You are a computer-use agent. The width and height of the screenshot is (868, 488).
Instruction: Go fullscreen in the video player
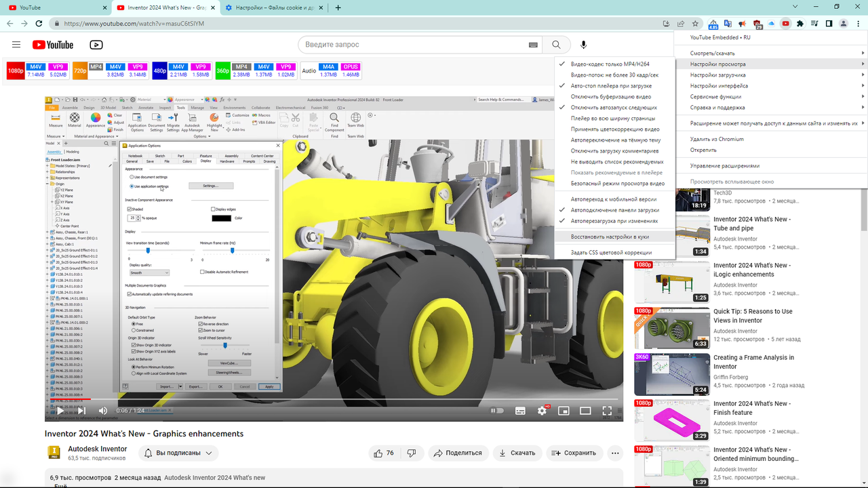(x=608, y=410)
